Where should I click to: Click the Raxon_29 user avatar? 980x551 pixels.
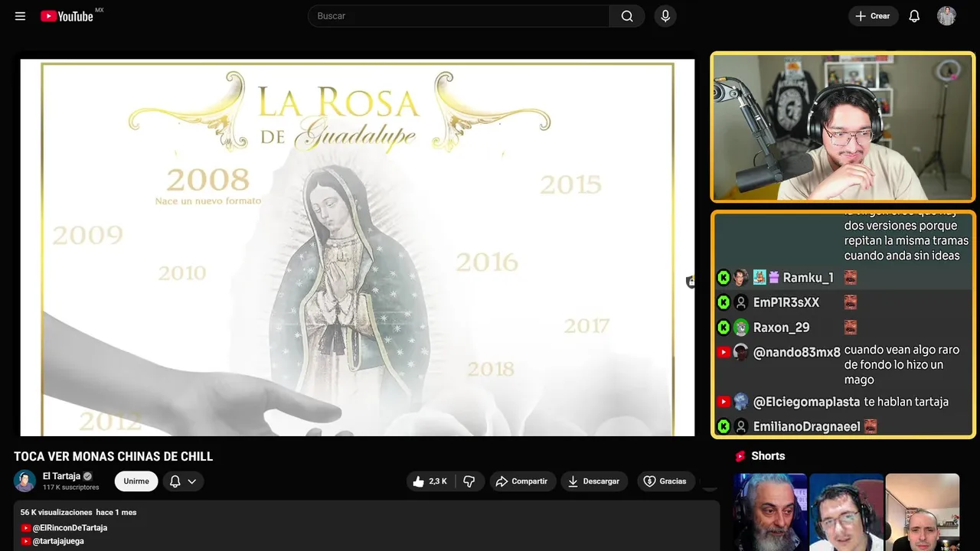pos(741,328)
